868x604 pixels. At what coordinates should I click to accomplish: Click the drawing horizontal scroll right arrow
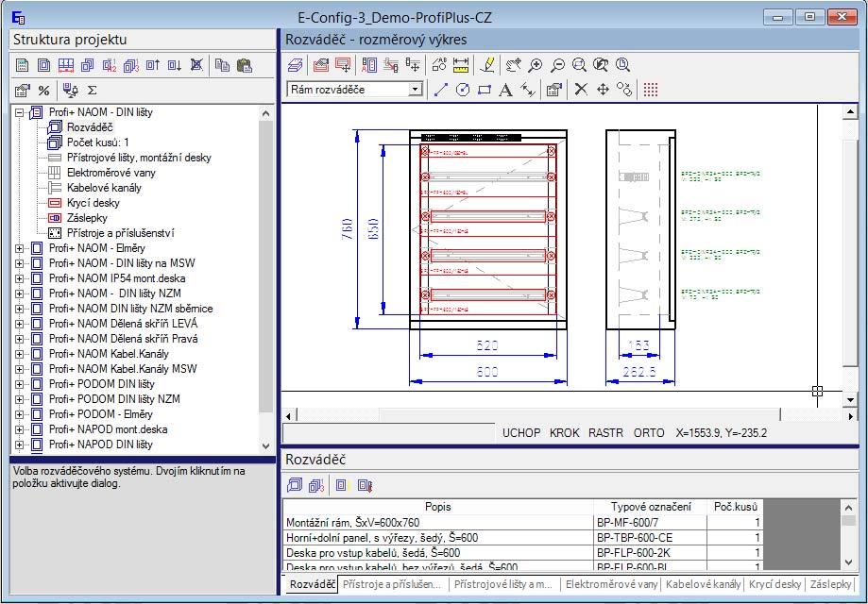pyautogui.click(x=850, y=415)
